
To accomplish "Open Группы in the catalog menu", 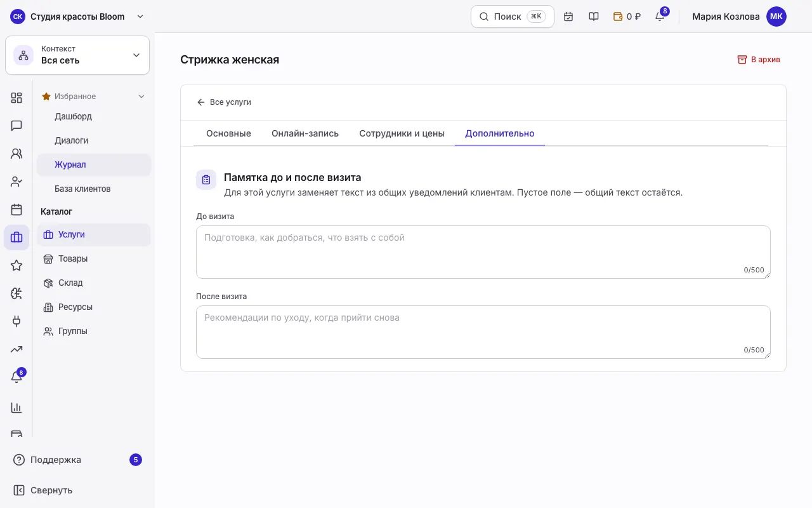I will (x=94, y=331).
